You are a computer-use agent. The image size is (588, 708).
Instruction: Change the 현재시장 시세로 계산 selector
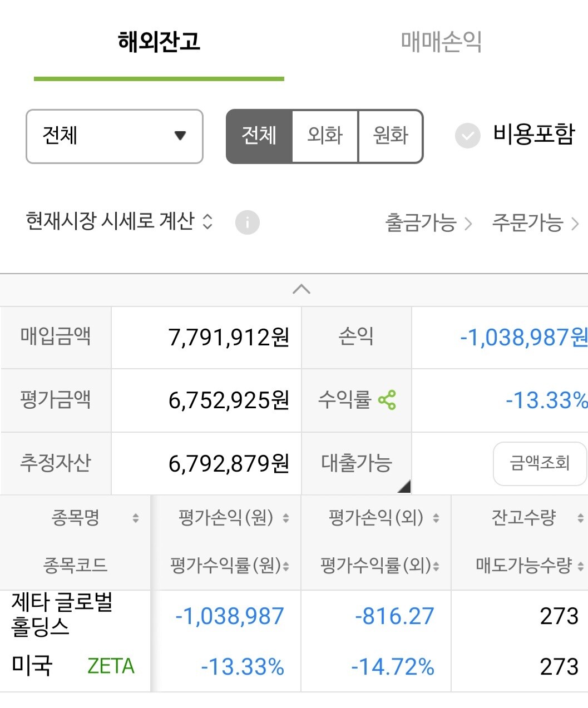click(x=119, y=221)
